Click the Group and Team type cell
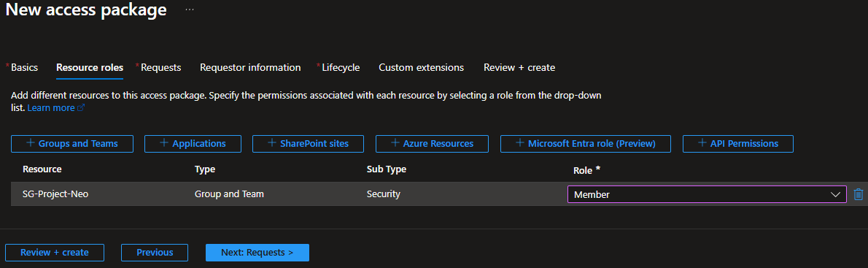 pos(229,194)
